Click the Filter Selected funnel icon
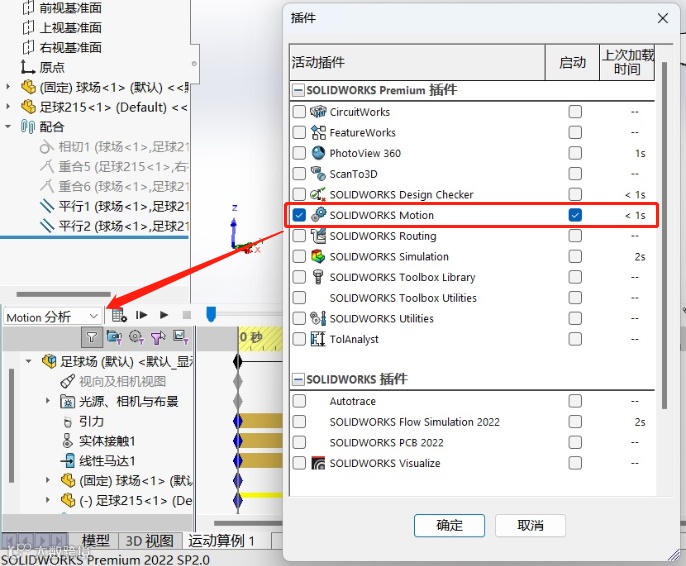Screen dimensions: 686x566 [158, 337]
